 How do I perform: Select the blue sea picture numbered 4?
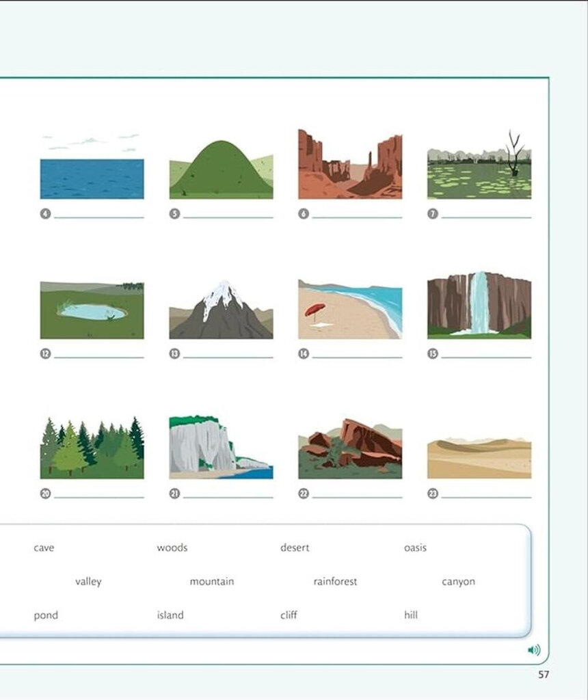pos(92,165)
